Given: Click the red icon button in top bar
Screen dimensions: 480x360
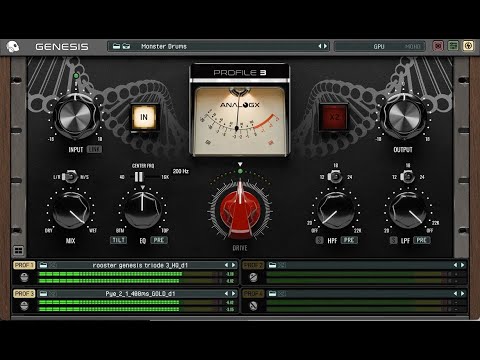Looking at the screenshot, I should click(438, 46).
